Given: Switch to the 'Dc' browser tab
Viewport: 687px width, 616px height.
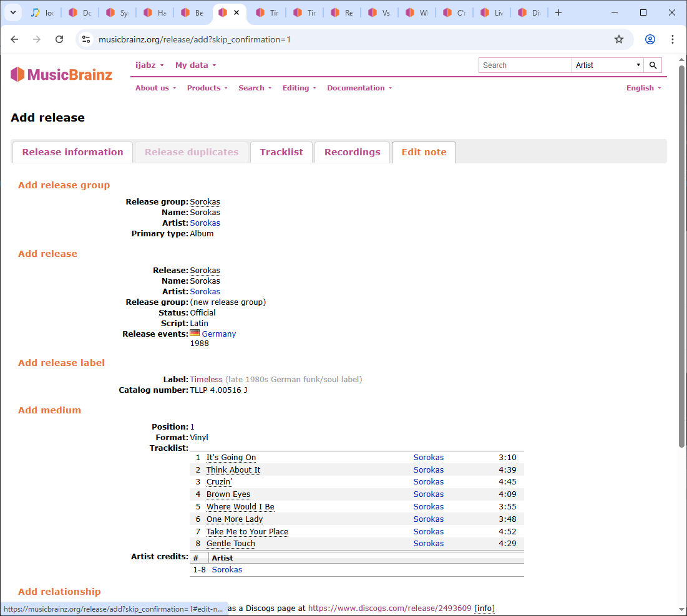Looking at the screenshot, I should (x=80, y=12).
